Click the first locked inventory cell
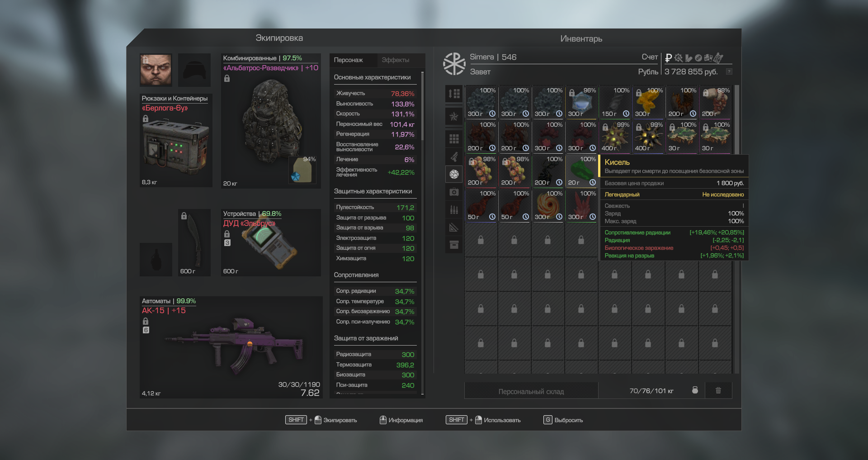Screen dimensions: 868x460 click(481, 240)
